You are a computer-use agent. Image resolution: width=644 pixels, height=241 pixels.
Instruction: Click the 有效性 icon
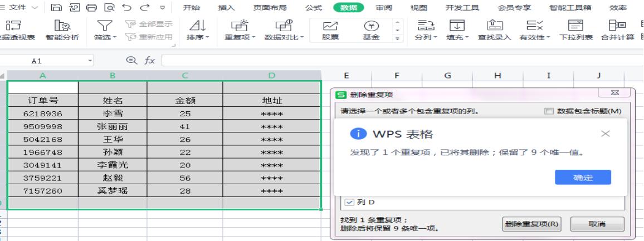pyautogui.click(x=534, y=26)
